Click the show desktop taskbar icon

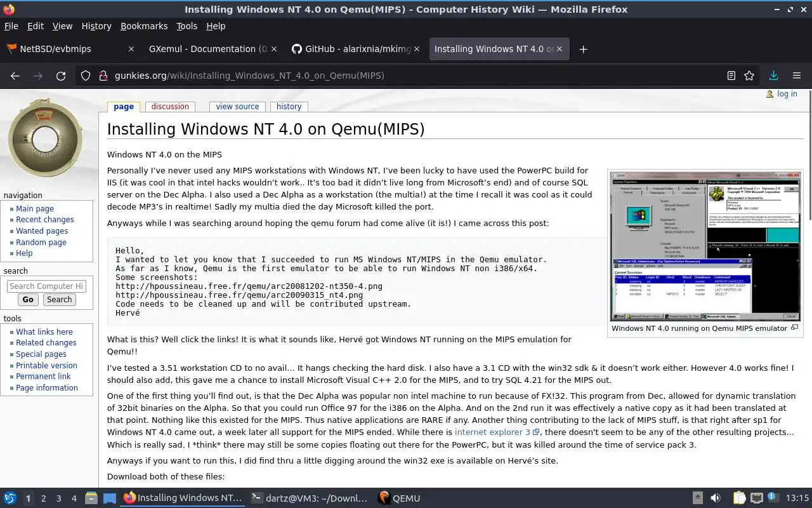(110, 498)
